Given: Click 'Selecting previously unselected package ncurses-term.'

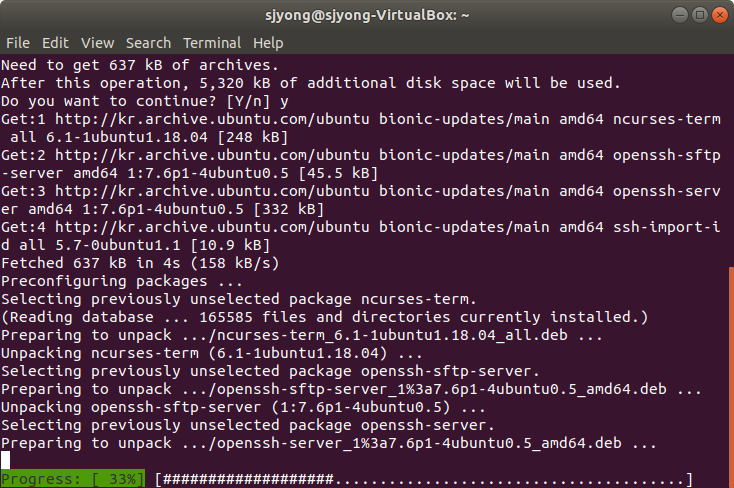Looking at the screenshot, I should click(239, 299).
